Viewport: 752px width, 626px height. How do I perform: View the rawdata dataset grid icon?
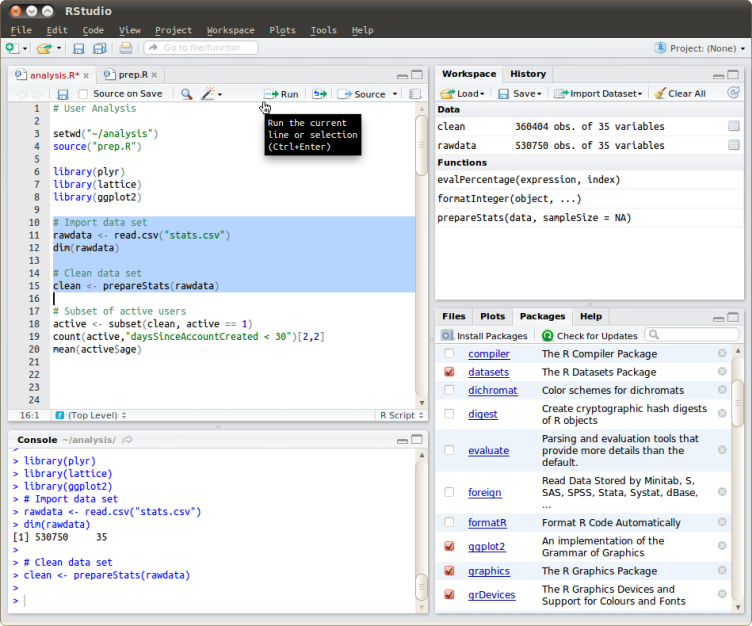pyautogui.click(x=733, y=145)
